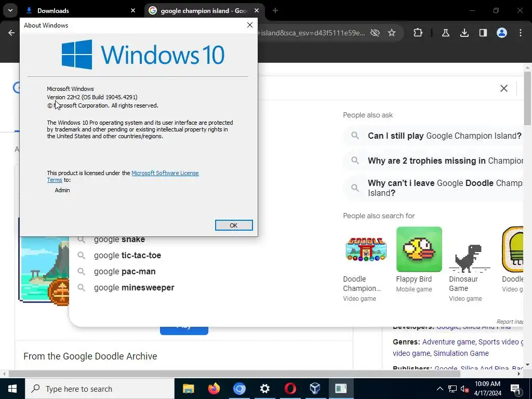The image size is (532, 399).
Task: Open a new browser tab
Action: tap(275, 10)
